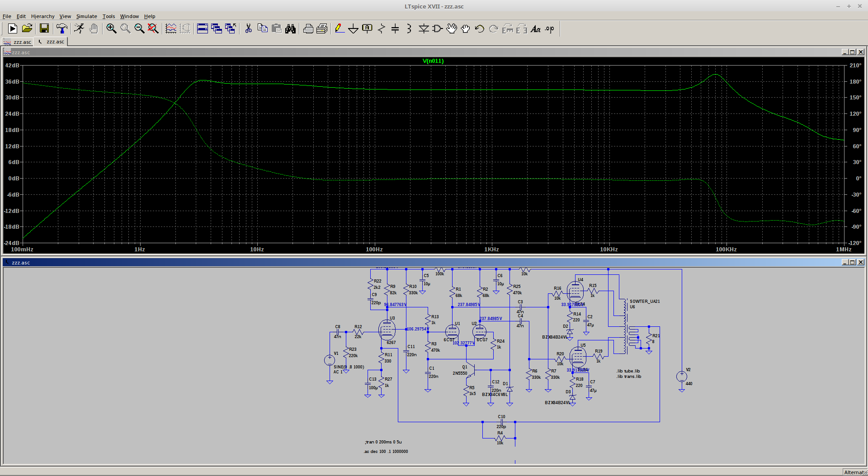Open the Simulate menu
Viewport: 868px width, 476px height.
86,16
